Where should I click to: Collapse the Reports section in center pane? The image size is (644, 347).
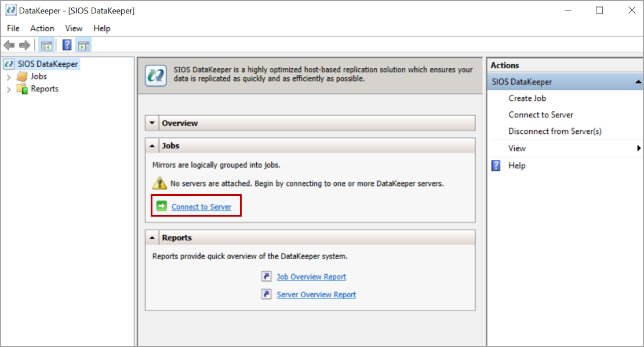click(x=152, y=238)
